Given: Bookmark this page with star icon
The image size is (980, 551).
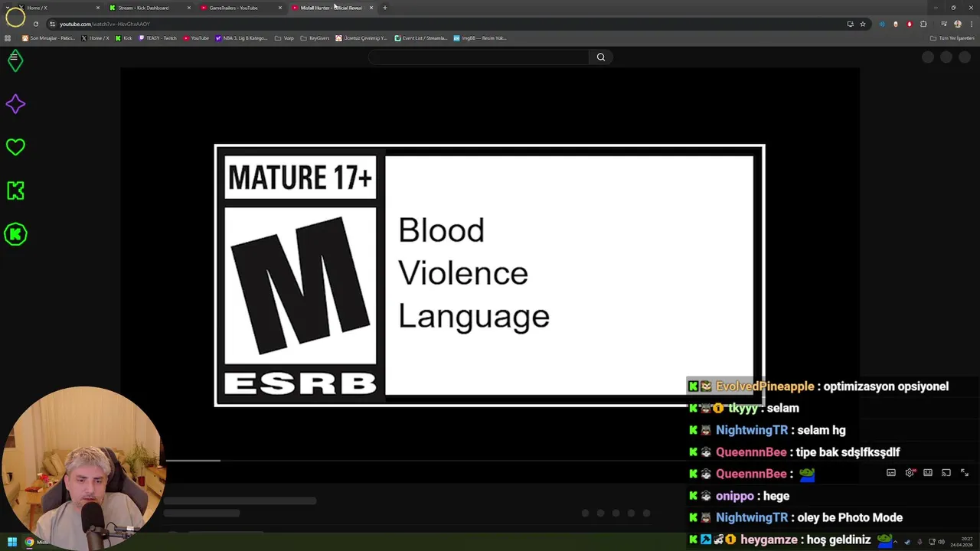Looking at the screenshot, I should pyautogui.click(x=863, y=24).
